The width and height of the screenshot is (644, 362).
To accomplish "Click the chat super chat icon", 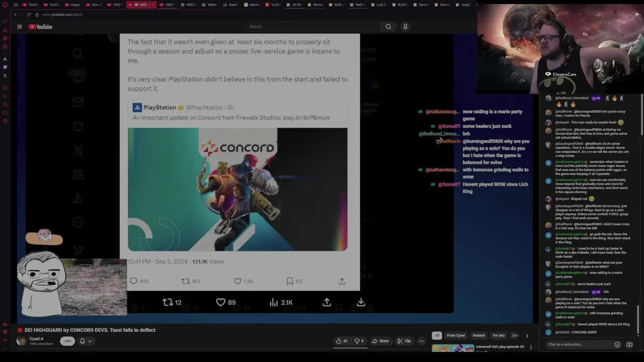I will [629, 344].
